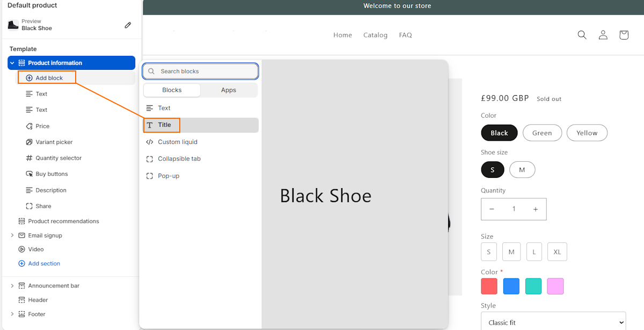Click the Variant picker block icon

(30, 142)
